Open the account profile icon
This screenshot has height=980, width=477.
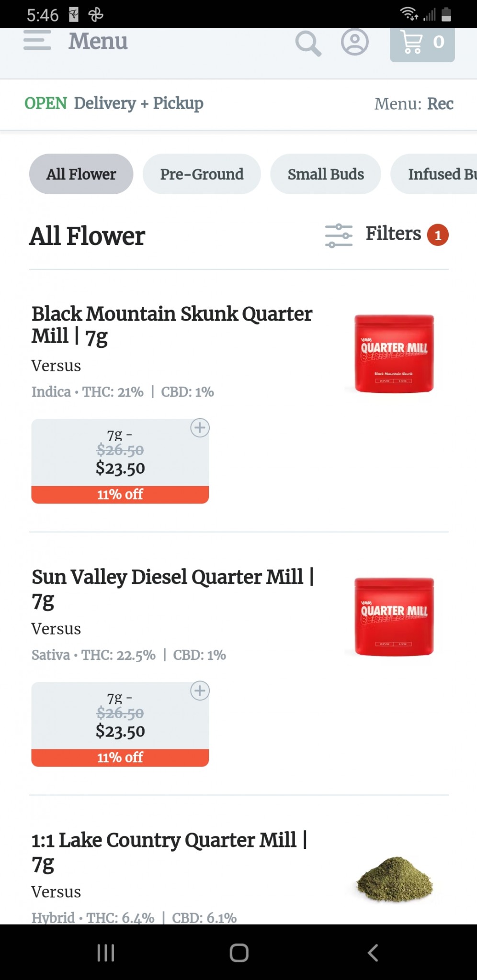point(354,42)
